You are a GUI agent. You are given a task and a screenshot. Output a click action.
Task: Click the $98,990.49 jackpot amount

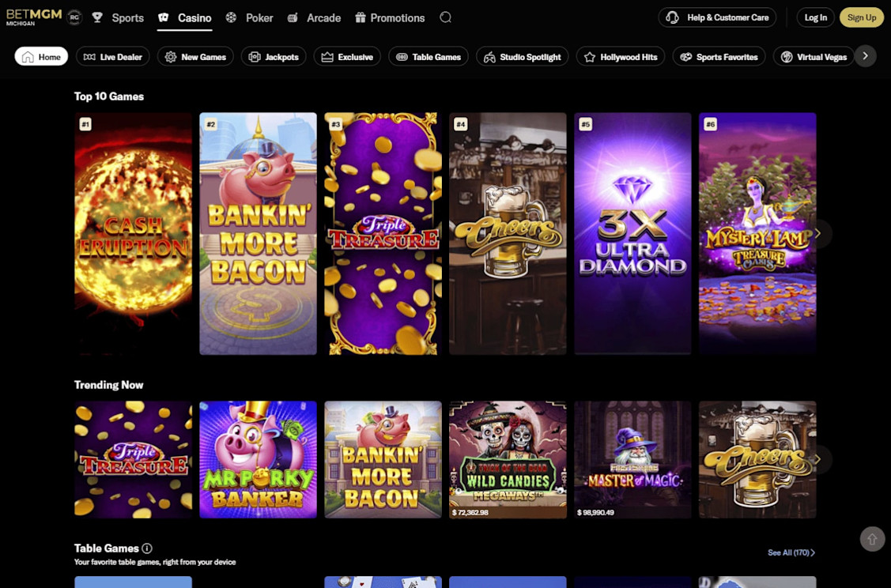(x=595, y=512)
